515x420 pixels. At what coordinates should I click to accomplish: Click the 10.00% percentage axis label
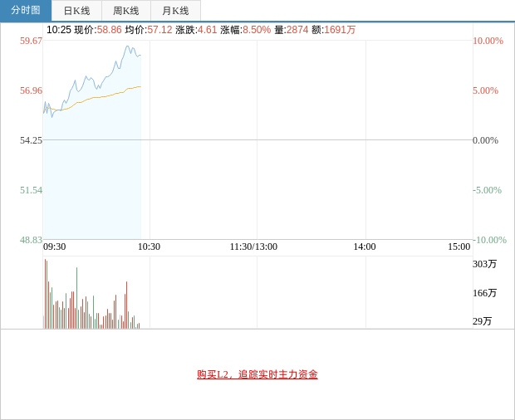(488, 41)
